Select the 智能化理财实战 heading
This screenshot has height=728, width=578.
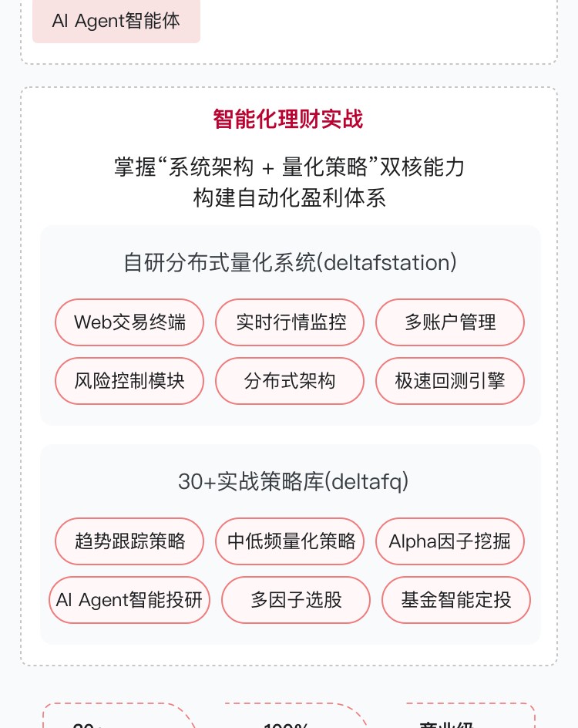coord(288,119)
